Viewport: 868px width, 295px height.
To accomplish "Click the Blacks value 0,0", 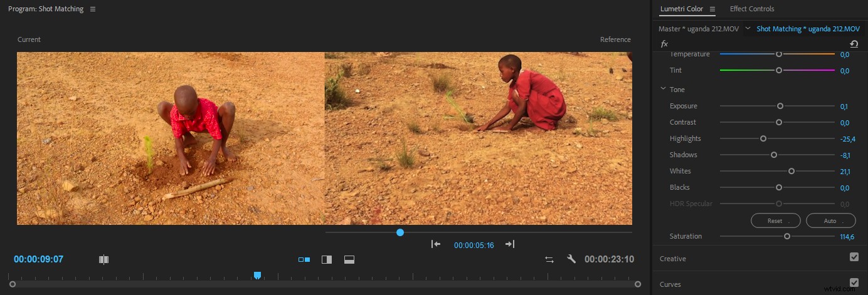I will pyautogui.click(x=845, y=188).
